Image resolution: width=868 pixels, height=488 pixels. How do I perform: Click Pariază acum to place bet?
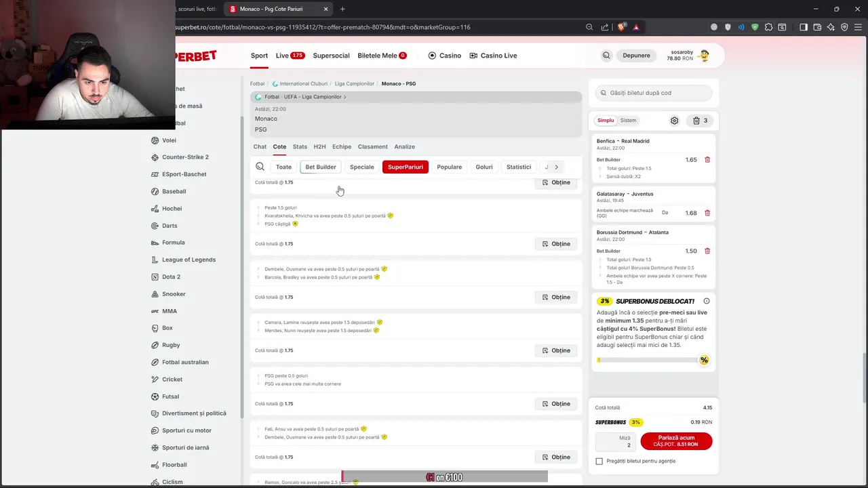(x=676, y=441)
